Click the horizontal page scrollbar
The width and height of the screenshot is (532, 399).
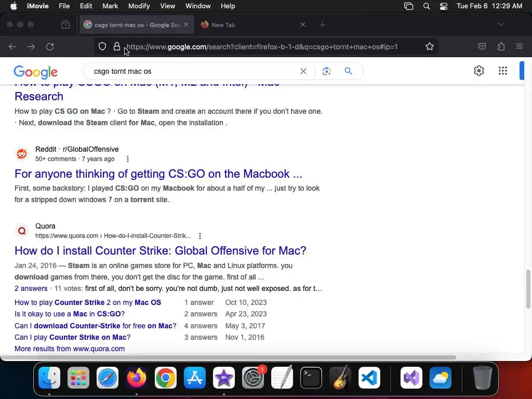(229, 357)
